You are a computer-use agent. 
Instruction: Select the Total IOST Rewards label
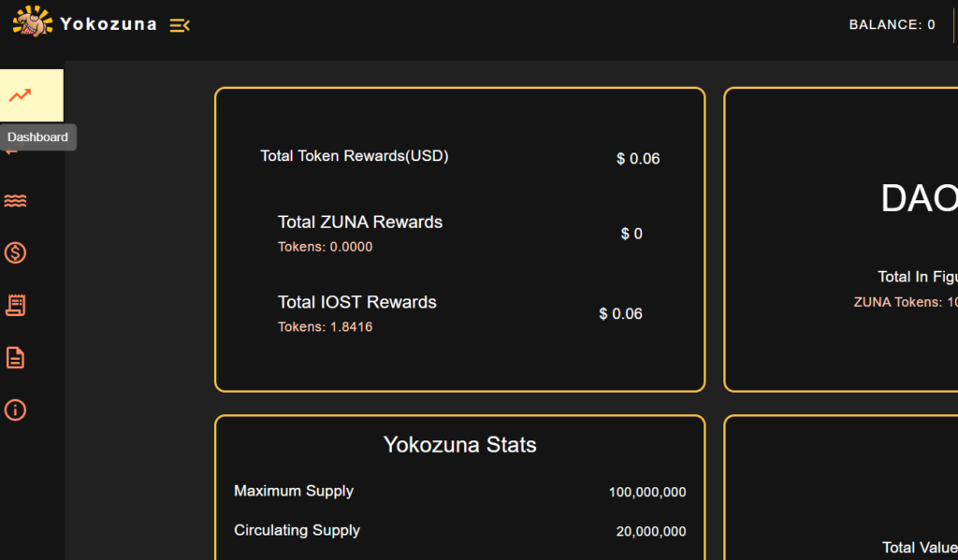point(356,302)
